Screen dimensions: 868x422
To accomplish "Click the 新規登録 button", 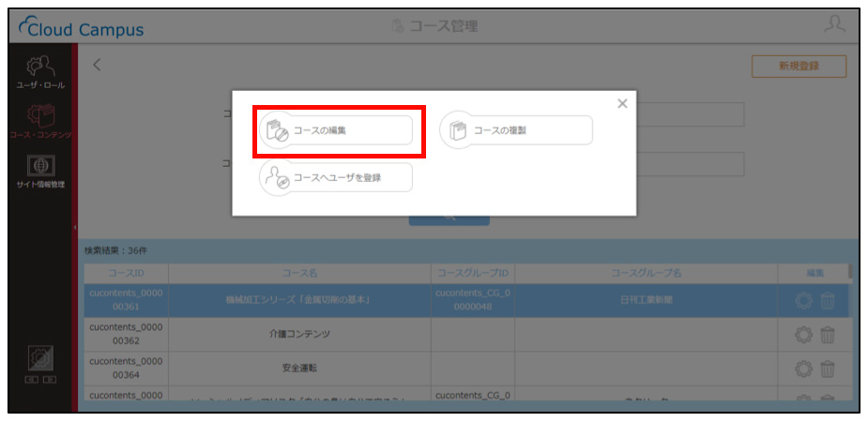I will pyautogui.click(x=799, y=66).
